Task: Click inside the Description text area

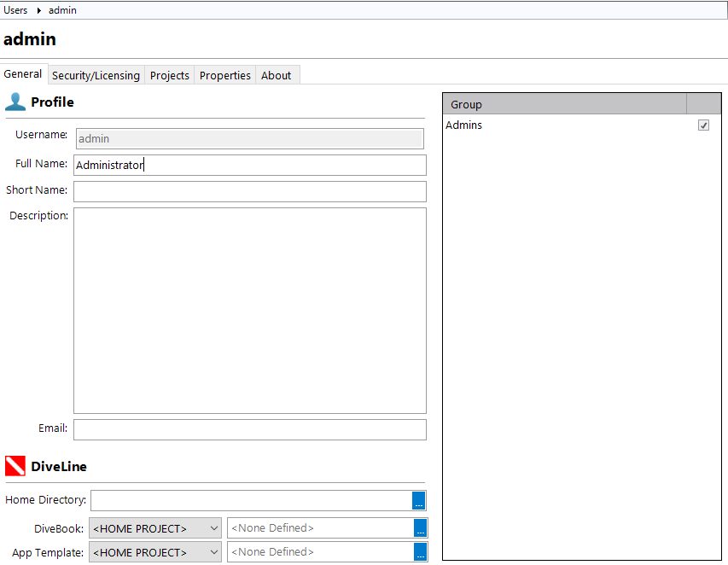Action: click(x=249, y=310)
